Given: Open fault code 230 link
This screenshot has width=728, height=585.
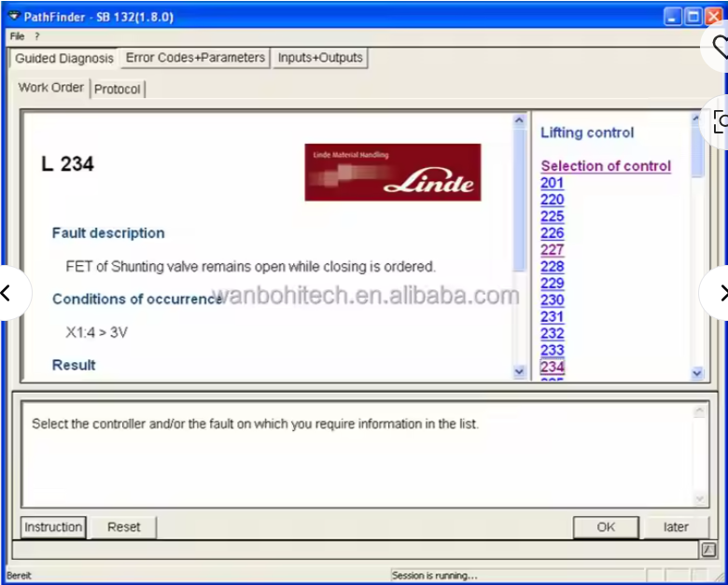Looking at the screenshot, I should (x=552, y=299).
